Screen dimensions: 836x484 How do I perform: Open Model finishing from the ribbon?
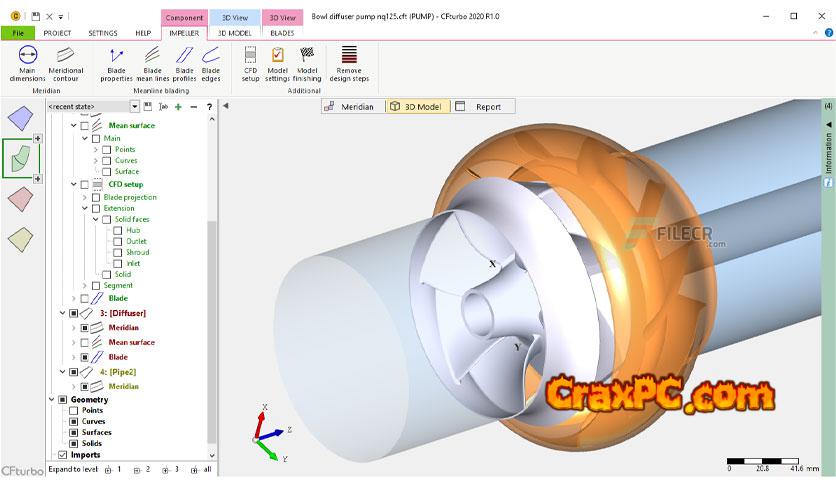pyautogui.click(x=307, y=63)
